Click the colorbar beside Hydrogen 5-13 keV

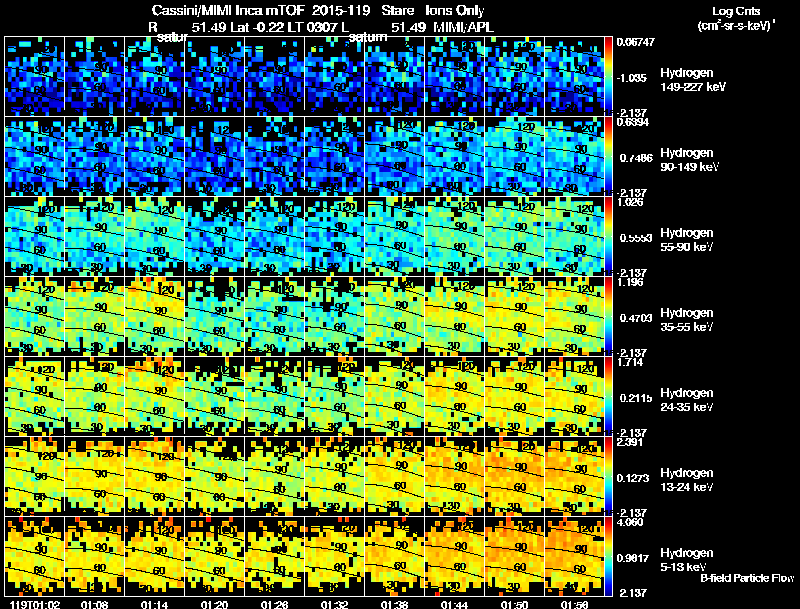[608, 556]
